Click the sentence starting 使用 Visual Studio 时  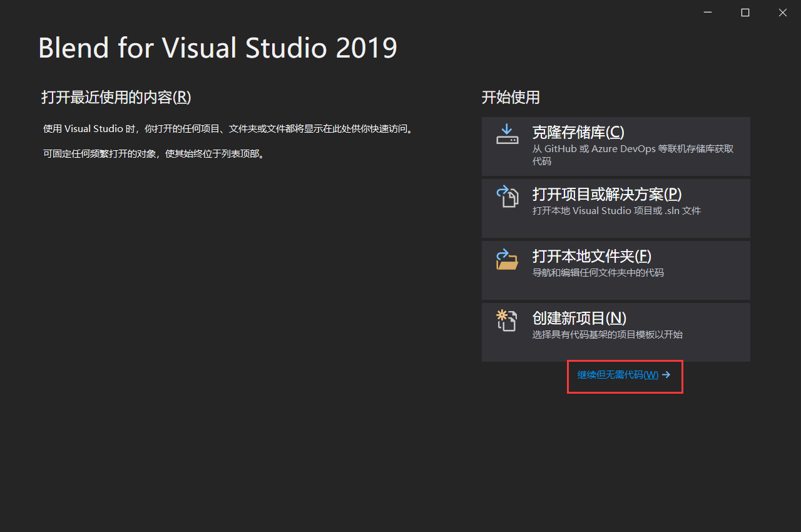coord(228,129)
